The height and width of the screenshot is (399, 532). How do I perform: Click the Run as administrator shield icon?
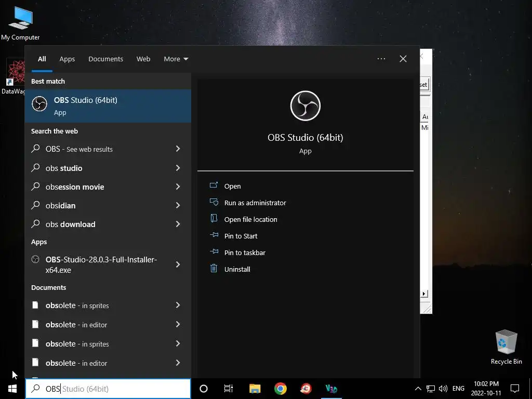coord(214,202)
